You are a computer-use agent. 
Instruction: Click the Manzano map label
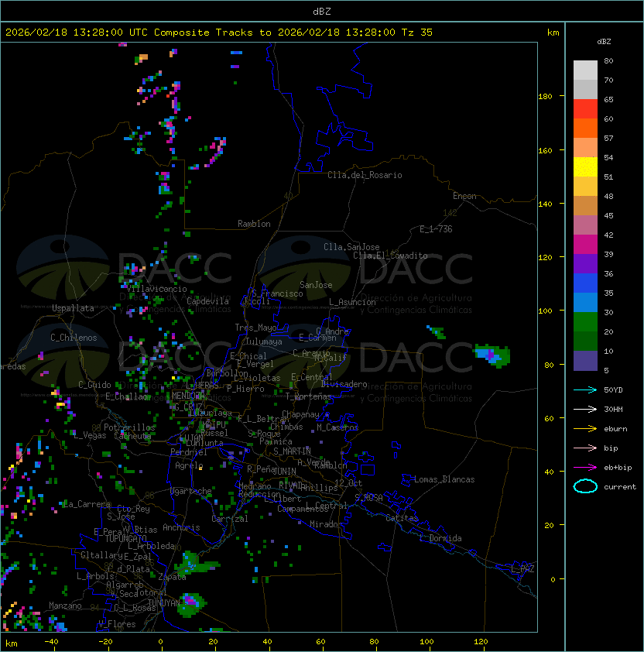pyautogui.click(x=65, y=606)
